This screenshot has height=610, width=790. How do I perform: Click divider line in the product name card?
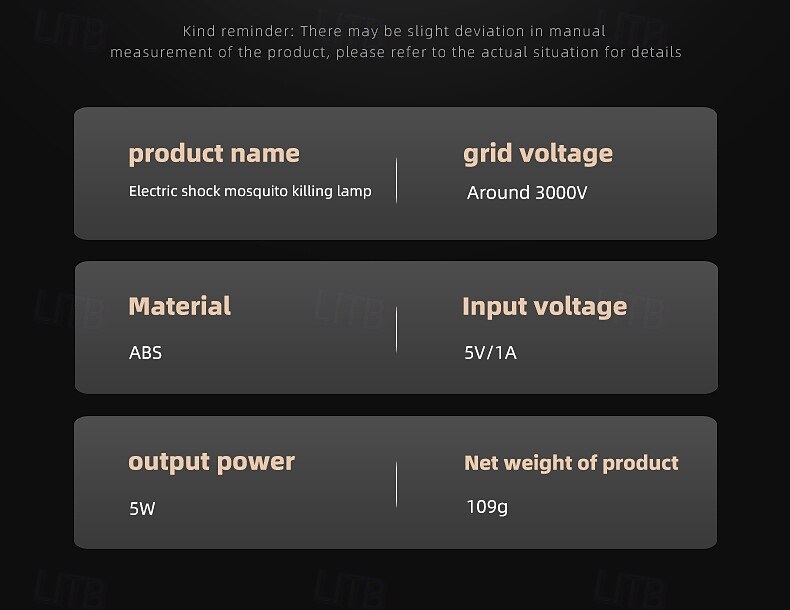click(x=396, y=178)
